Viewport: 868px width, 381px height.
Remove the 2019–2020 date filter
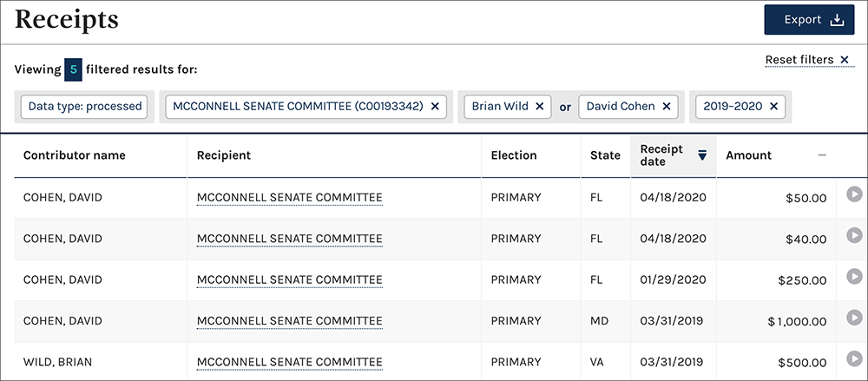coord(773,107)
